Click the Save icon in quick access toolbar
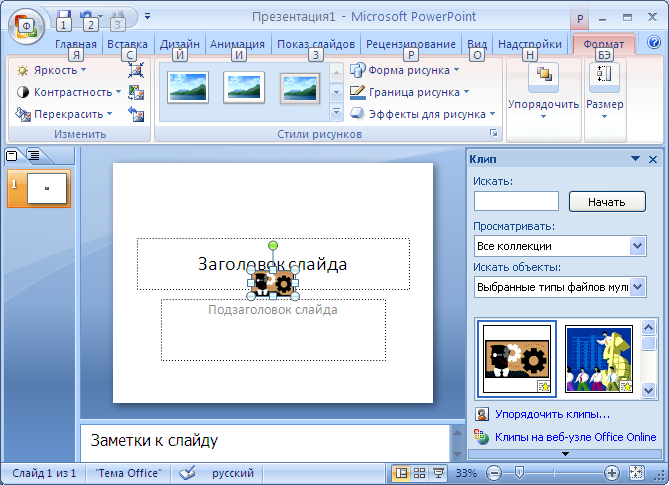 tap(64, 17)
